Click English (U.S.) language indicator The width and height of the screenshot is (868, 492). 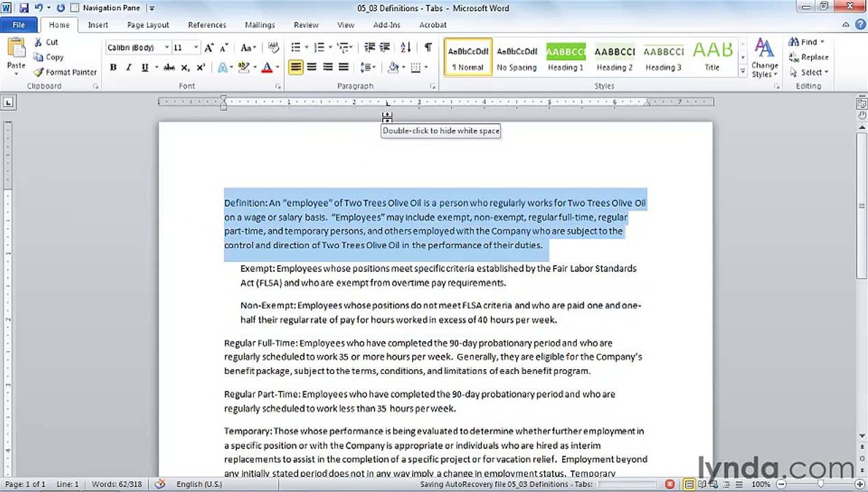point(199,484)
